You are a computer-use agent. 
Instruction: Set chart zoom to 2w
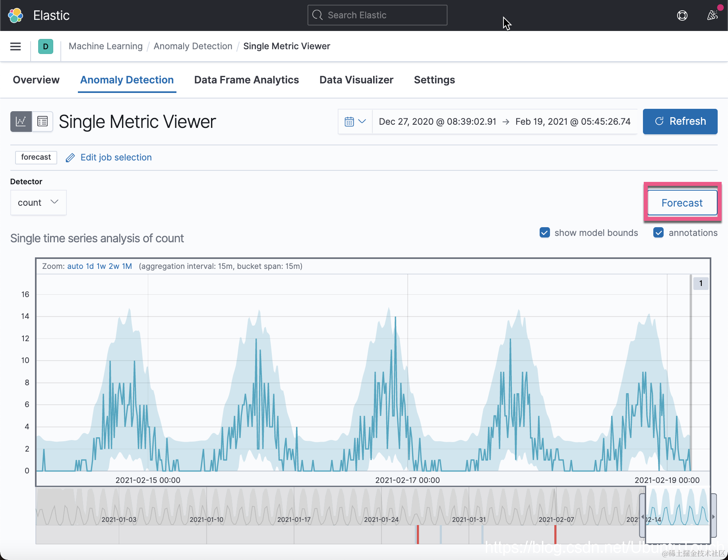(x=114, y=266)
